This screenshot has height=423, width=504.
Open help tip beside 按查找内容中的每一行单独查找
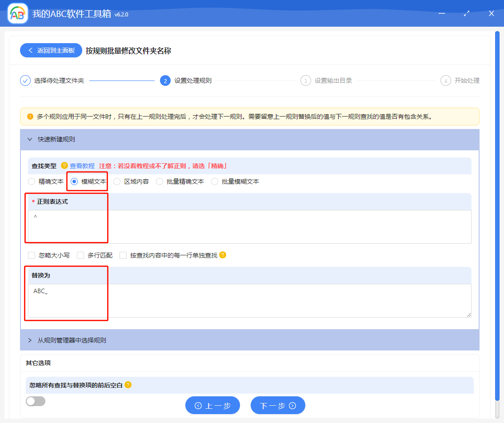coord(222,255)
